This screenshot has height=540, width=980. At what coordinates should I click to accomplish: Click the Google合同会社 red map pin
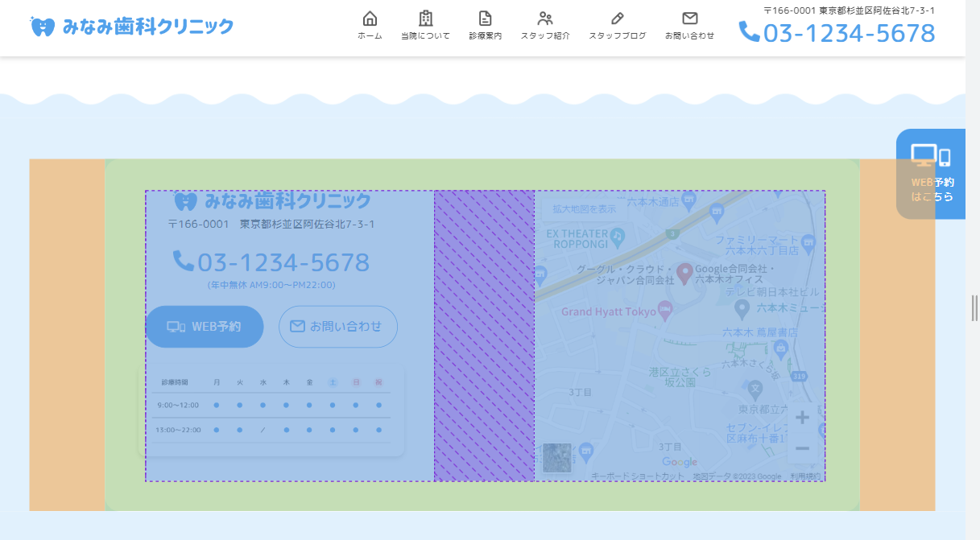click(684, 273)
